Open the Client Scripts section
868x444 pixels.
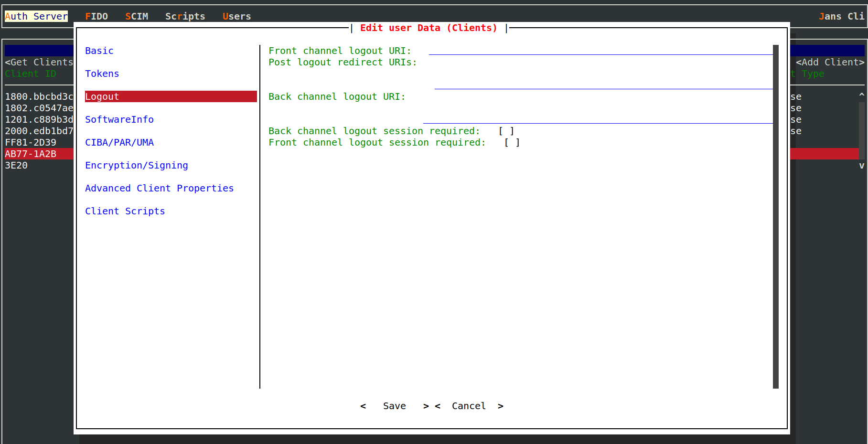[125, 211]
